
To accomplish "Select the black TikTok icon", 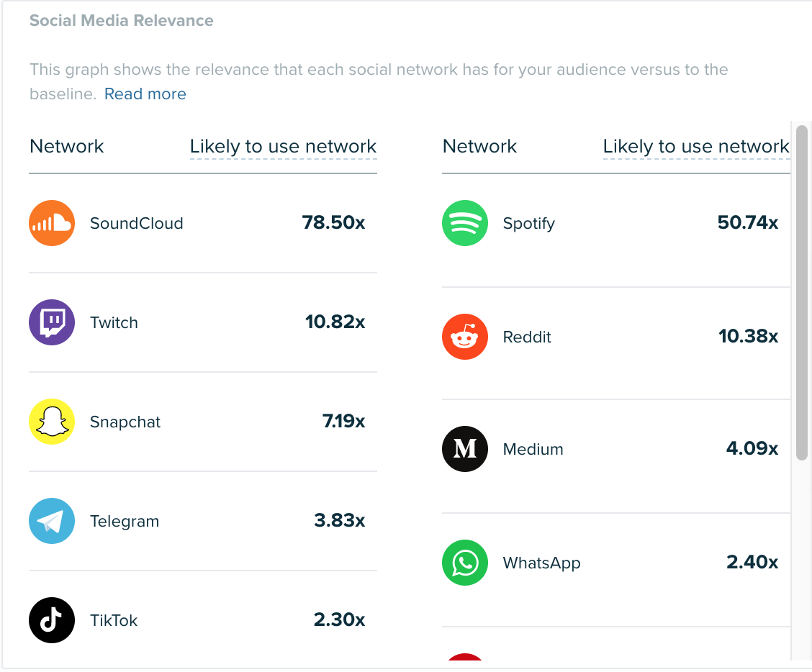I will pos(52,621).
